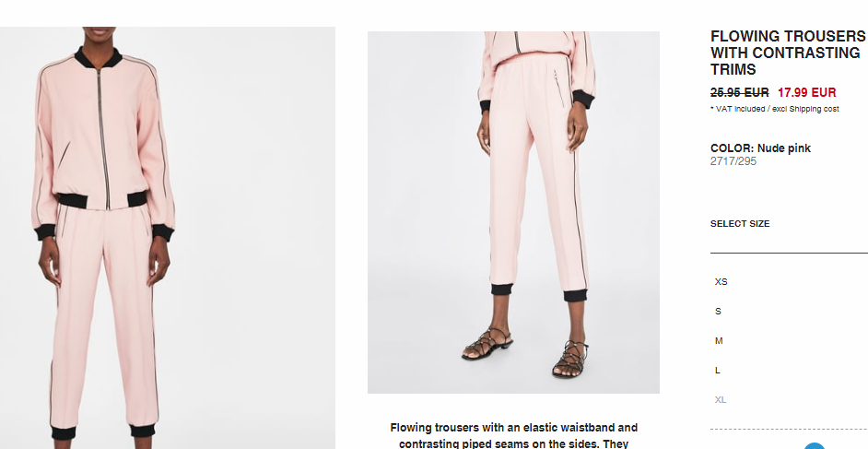Click the black sandals in center photo
The image size is (868, 449).
coord(525,351)
